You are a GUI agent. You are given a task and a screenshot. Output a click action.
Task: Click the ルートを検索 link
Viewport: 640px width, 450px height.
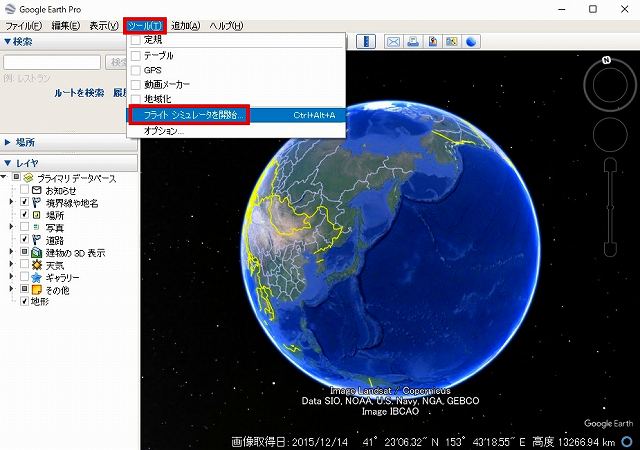pos(79,93)
